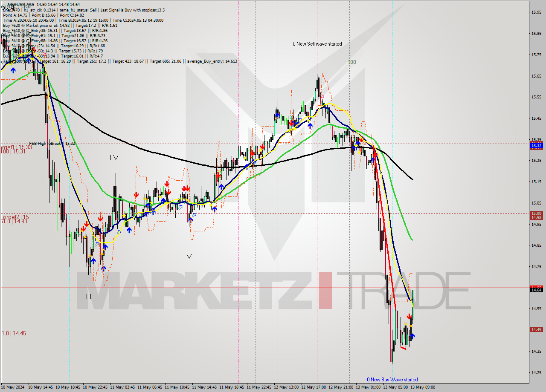Image resolution: width=546 pixels, height=392 pixels.
Task: Click the '13 May 09:00' time axis label
Action: click(422, 387)
